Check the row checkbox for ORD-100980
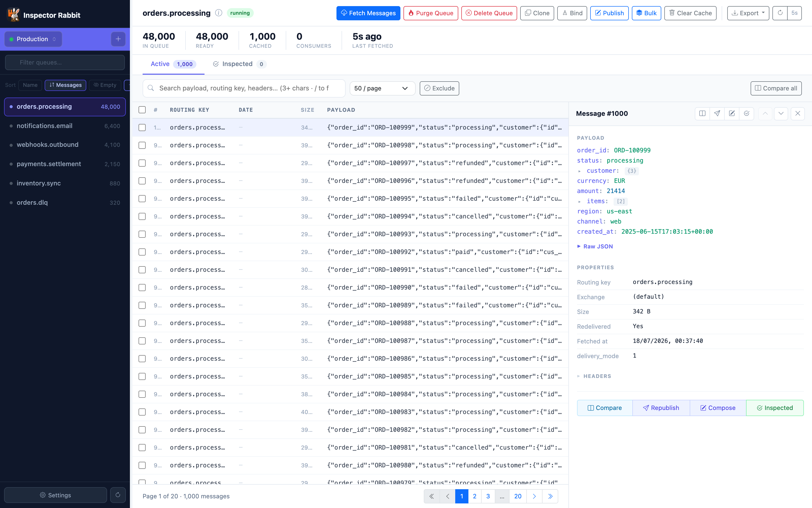 (142, 465)
